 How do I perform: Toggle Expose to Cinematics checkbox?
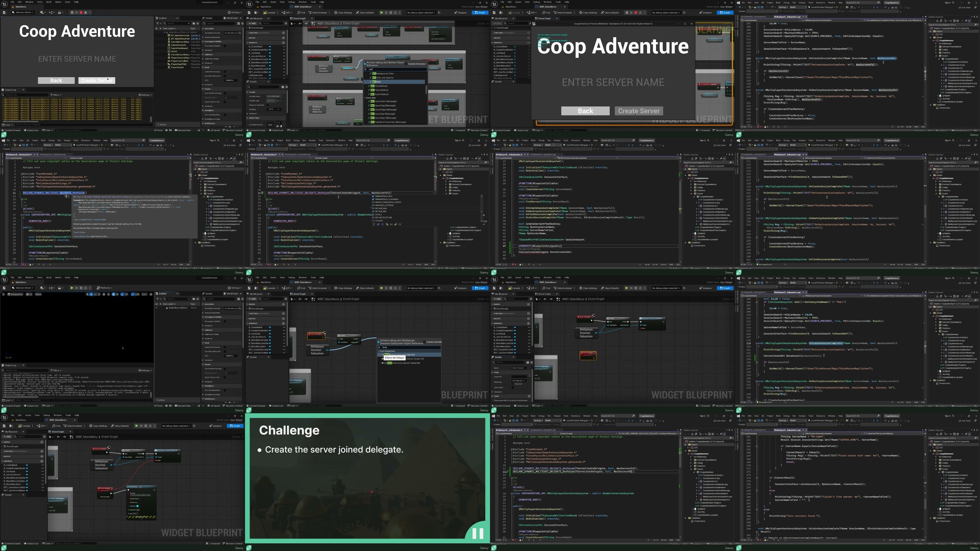tap(268, 105)
